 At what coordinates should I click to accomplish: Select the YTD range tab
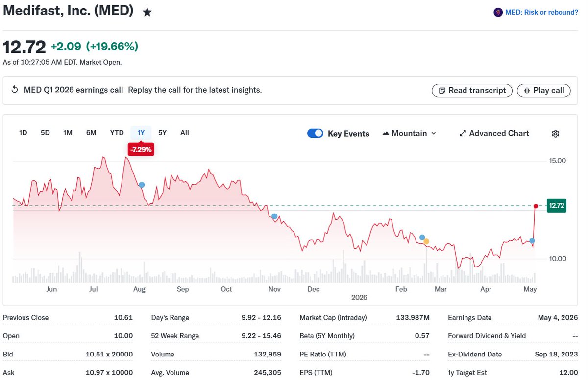point(117,133)
